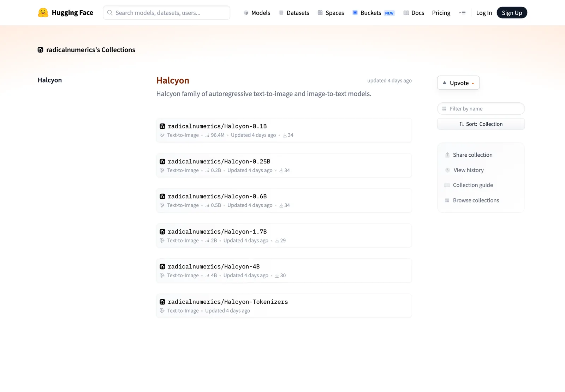Image resolution: width=565 pixels, height=392 pixels.
Task: Expand the more-options menu next to Pricing
Action: pyautogui.click(x=462, y=13)
